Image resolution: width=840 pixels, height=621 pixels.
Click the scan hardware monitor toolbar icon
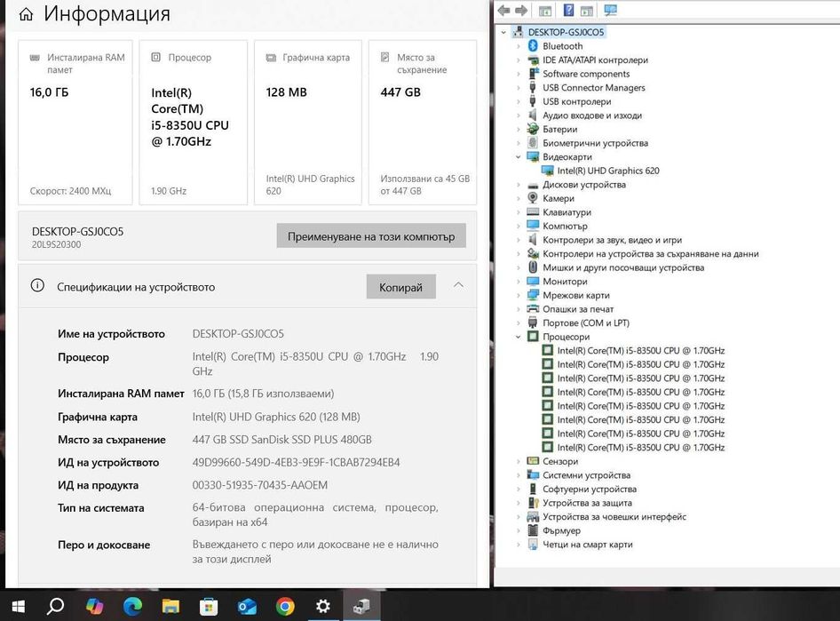click(610, 10)
